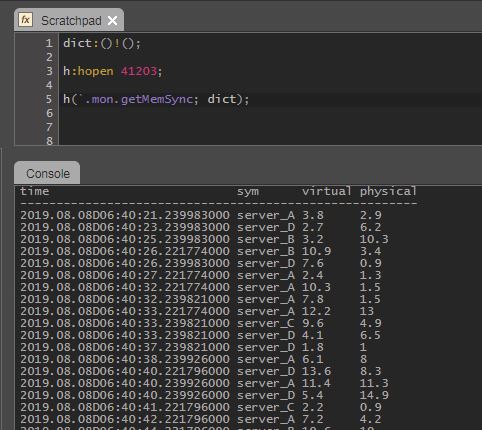Click physical value 11.3
Image resolution: width=482 pixels, height=430 pixels.
(374, 383)
